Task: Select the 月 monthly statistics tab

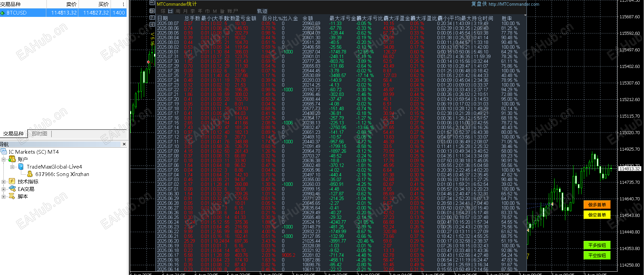Action: (x=185, y=11)
